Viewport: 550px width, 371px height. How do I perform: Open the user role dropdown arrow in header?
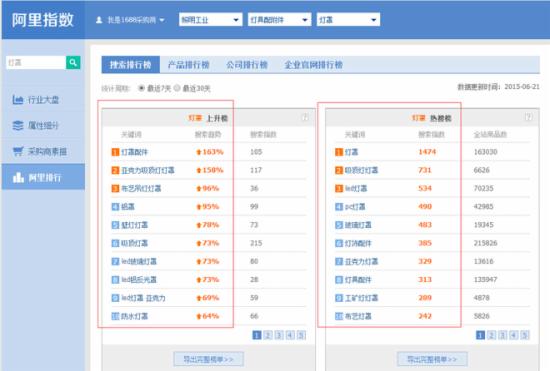tap(162, 20)
